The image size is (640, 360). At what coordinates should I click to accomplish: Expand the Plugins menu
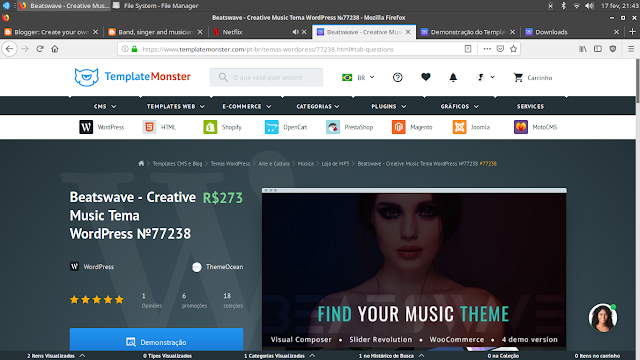[x=389, y=106]
